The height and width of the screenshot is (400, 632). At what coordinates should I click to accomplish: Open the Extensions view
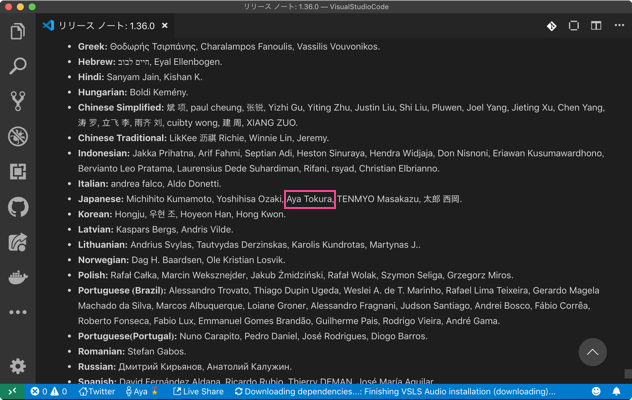point(18,171)
